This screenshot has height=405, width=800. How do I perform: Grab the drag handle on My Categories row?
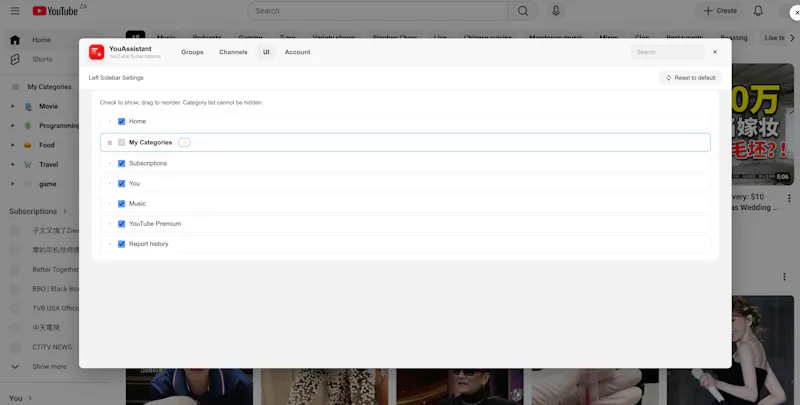[x=110, y=143]
